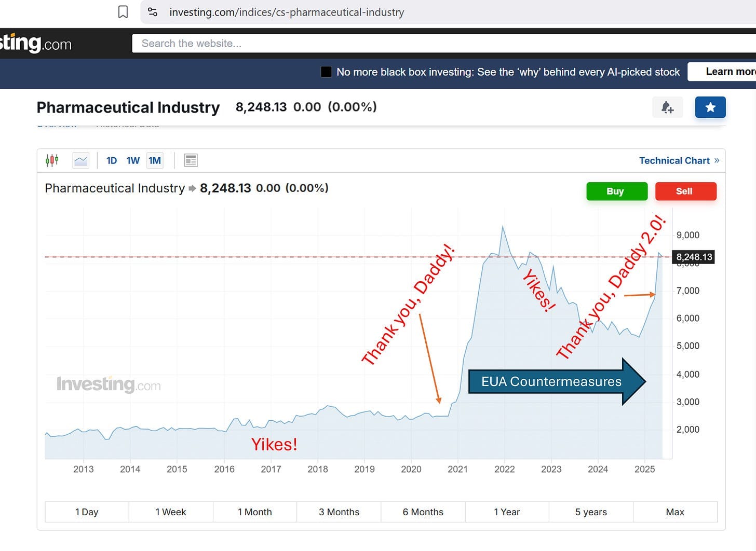Click the browser bookmark icon
This screenshot has height=551, width=756.
point(123,12)
